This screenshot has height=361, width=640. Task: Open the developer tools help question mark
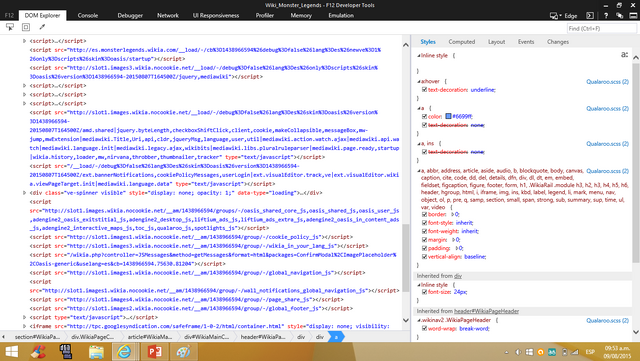pos(606,16)
